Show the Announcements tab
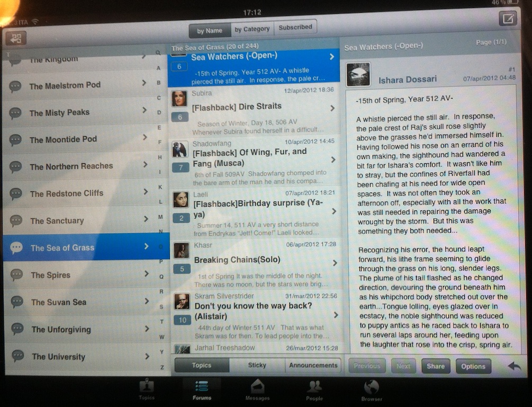This screenshot has height=407, width=532. [313, 365]
